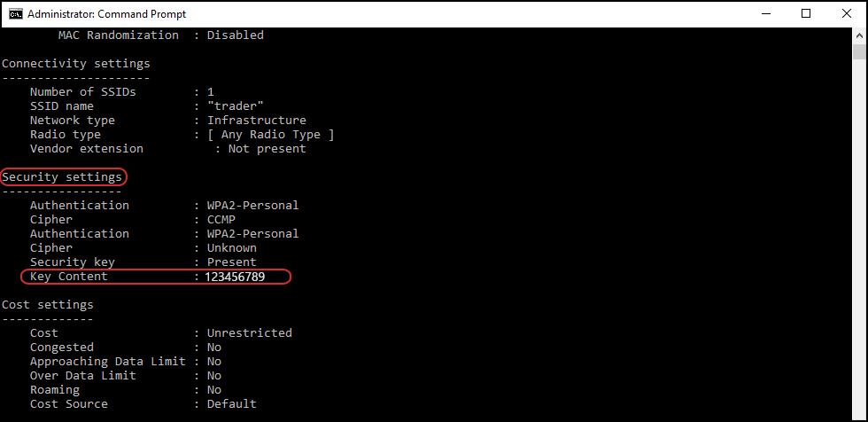
Task: Click the vertical scrollbar thumb
Action: click(859, 51)
